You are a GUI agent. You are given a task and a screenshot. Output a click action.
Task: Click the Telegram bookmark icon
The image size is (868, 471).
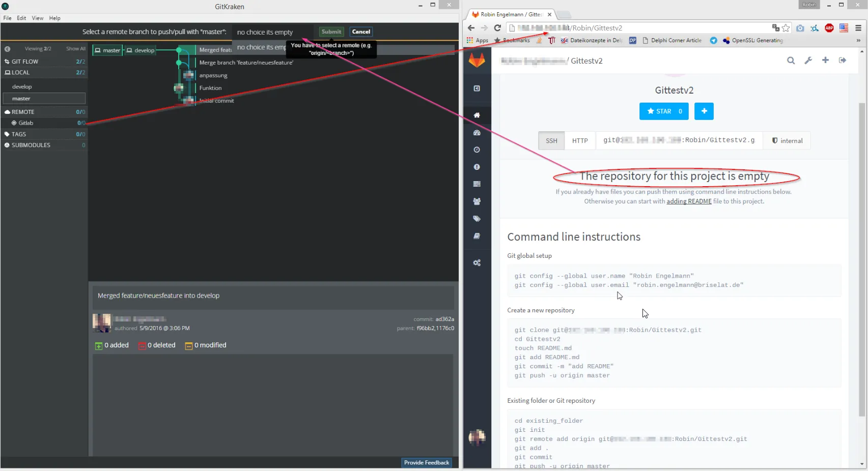pos(714,41)
